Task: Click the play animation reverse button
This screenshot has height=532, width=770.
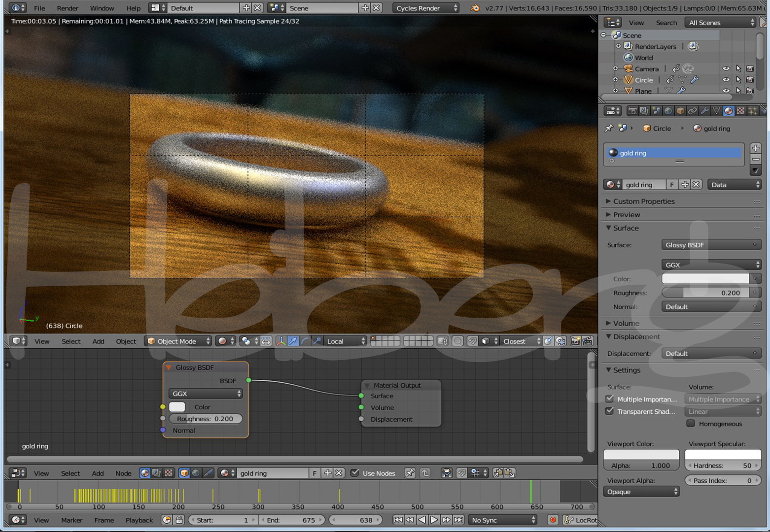Action: (x=422, y=520)
